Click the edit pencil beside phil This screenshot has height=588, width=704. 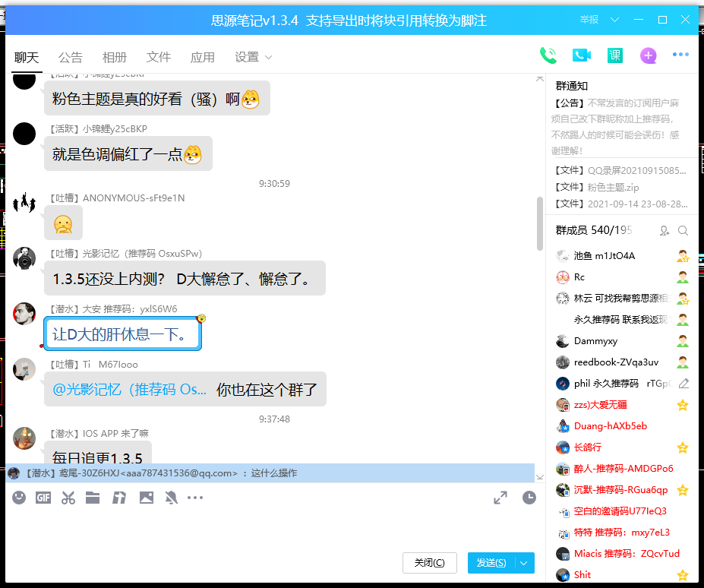coord(683,383)
